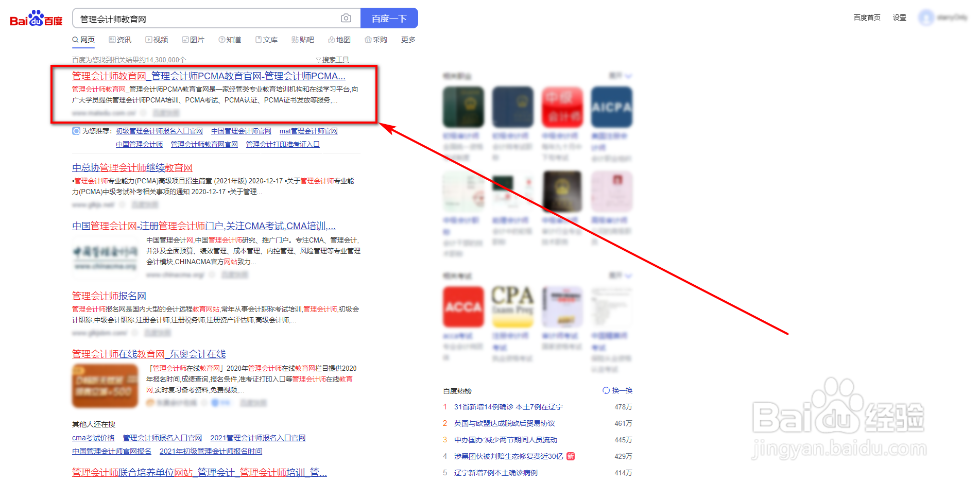Open 管理会计师报名入口官网 related search

click(x=162, y=438)
